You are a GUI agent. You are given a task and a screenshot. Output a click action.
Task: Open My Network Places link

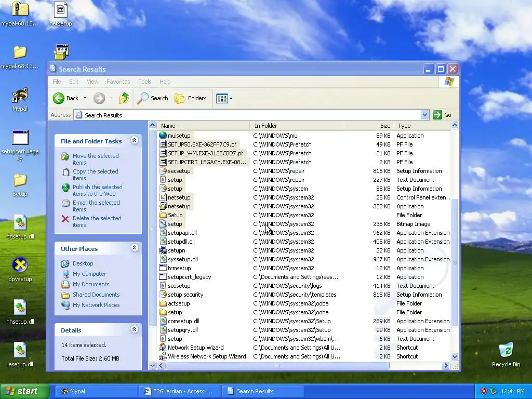[96, 305]
